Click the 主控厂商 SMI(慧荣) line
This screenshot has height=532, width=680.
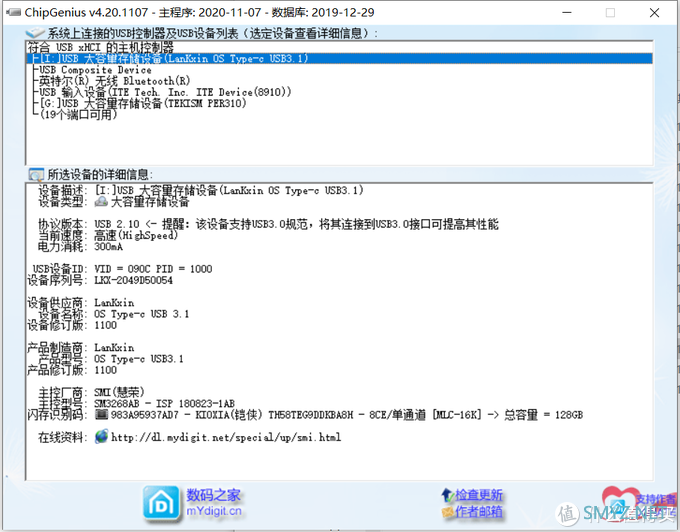pos(91,392)
